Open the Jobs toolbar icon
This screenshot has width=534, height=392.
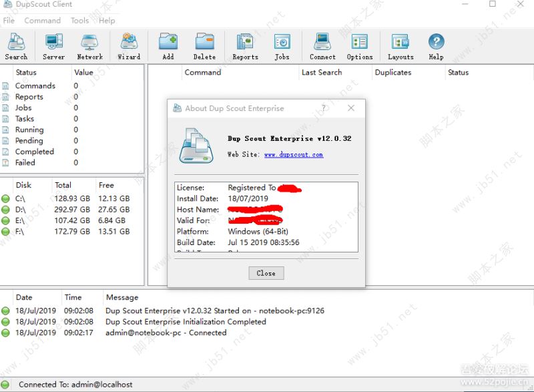click(x=282, y=46)
